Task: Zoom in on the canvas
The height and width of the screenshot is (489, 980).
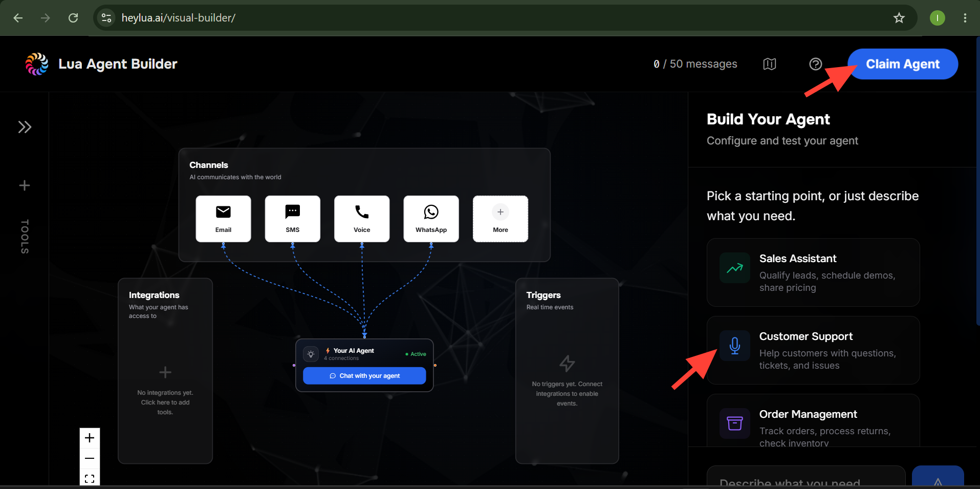Action: click(90, 438)
